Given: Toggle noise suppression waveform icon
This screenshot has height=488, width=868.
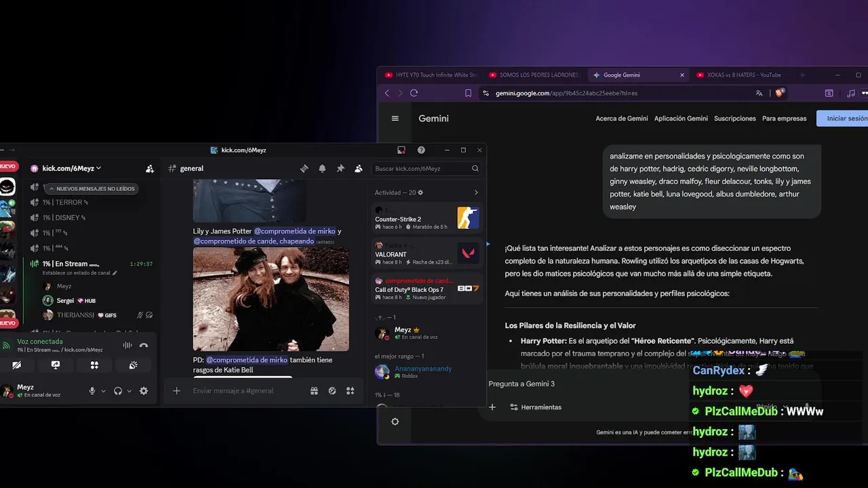Looking at the screenshot, I should point(127,345).
